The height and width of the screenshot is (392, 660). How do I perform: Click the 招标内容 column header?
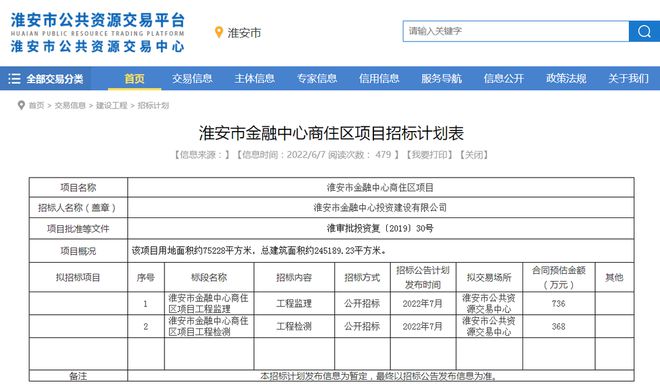click(x=294, y=277)
